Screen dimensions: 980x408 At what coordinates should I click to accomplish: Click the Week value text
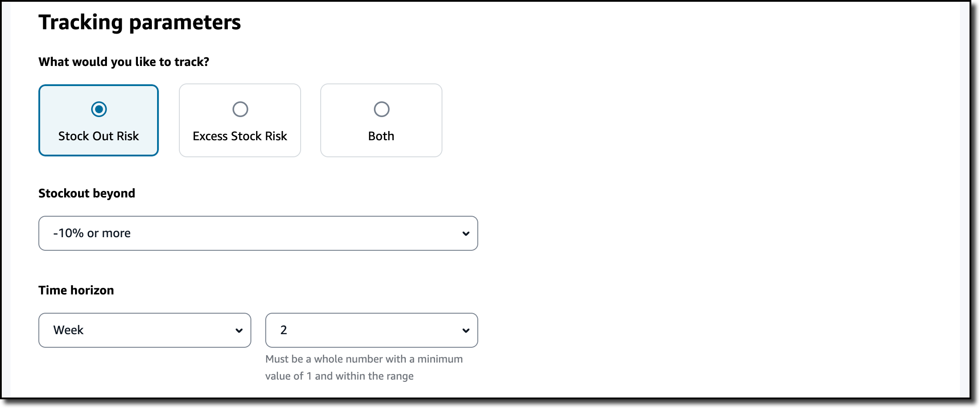pyautogui.click(x=69, y=330)
